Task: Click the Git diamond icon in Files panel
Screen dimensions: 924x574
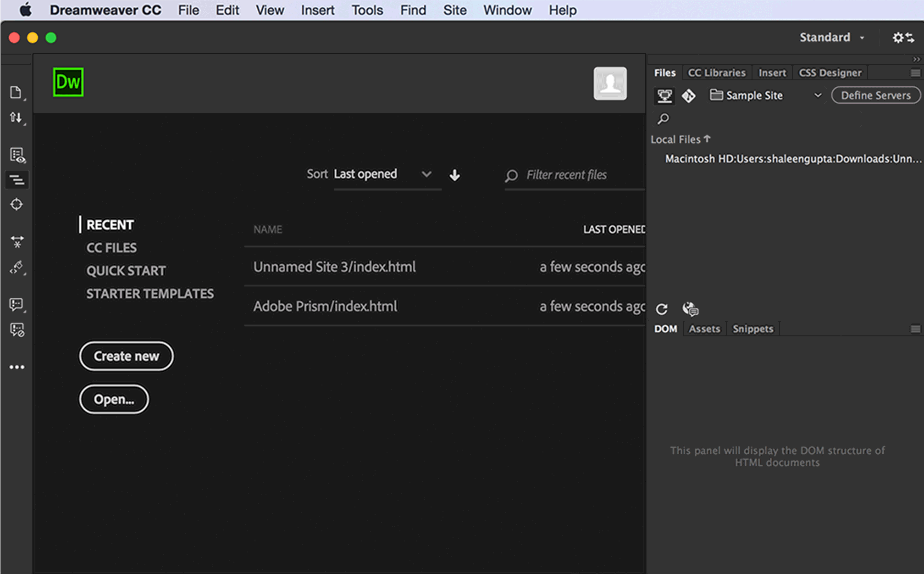Action: [688, 95]
